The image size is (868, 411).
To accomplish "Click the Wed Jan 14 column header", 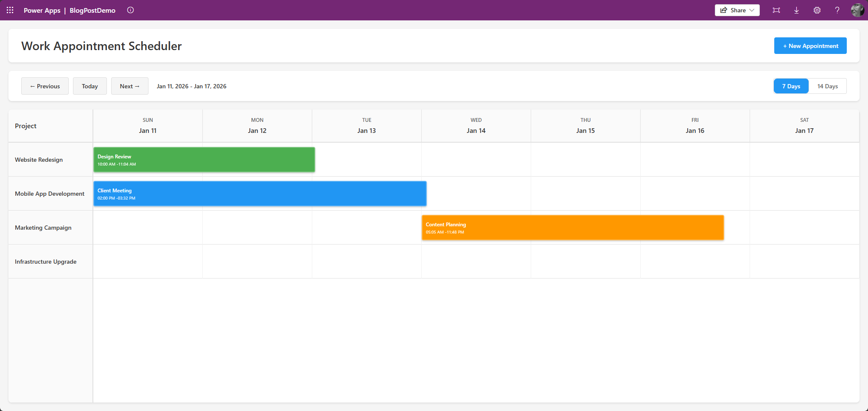I will 476,126.
